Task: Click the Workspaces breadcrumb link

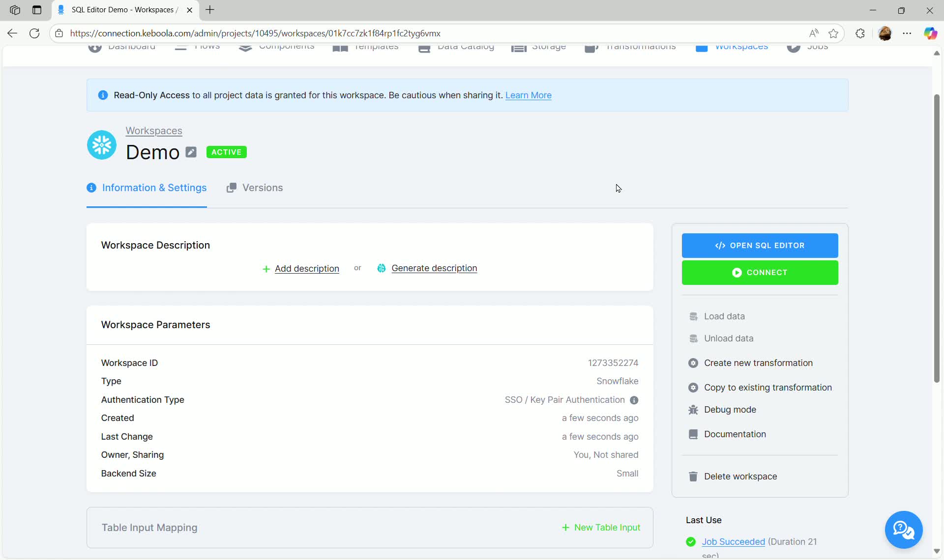Action: pyautogui.click(x=154, y=131)
